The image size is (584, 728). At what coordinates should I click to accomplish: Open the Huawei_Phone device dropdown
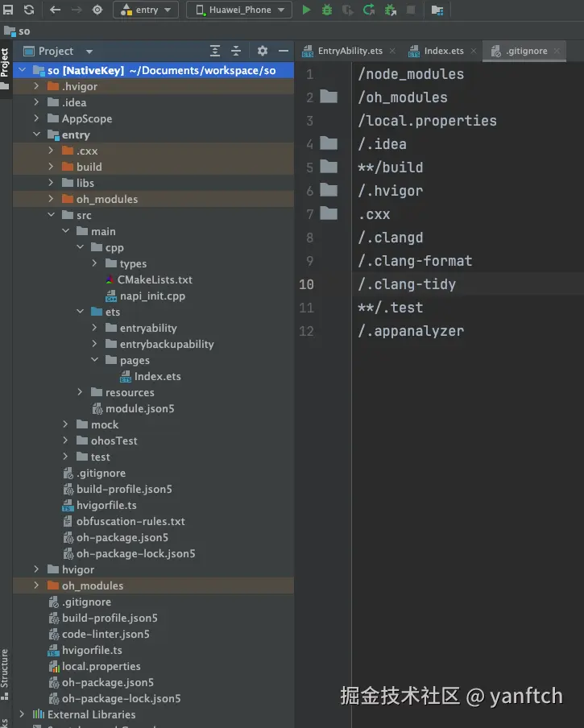[x=239, y=10]
